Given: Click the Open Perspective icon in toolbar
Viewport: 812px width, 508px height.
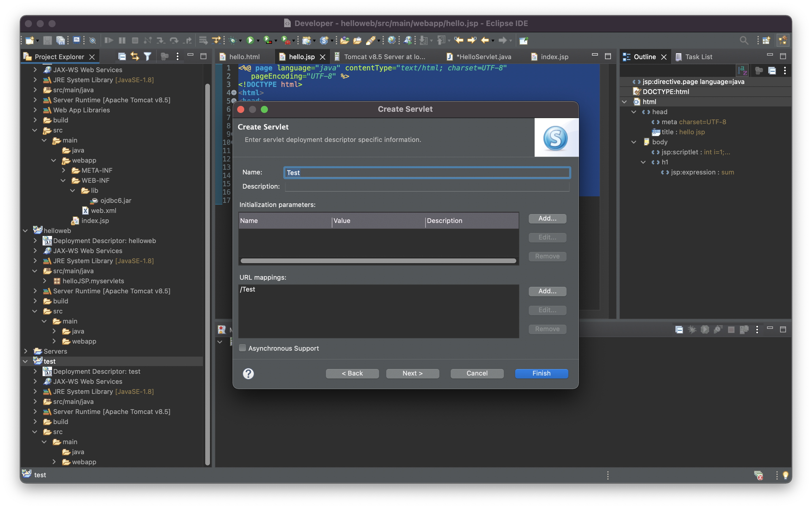Looking at the screenshot, I should tap(766, 40).
